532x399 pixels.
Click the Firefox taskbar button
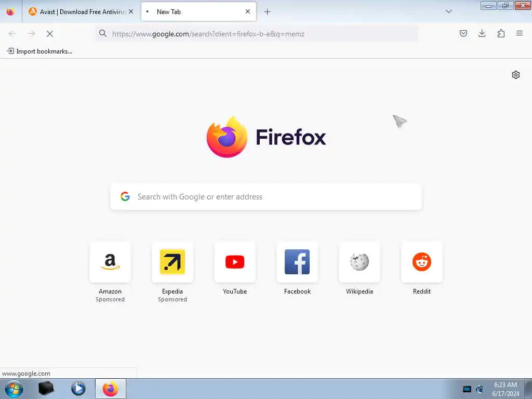click(111, 389)
